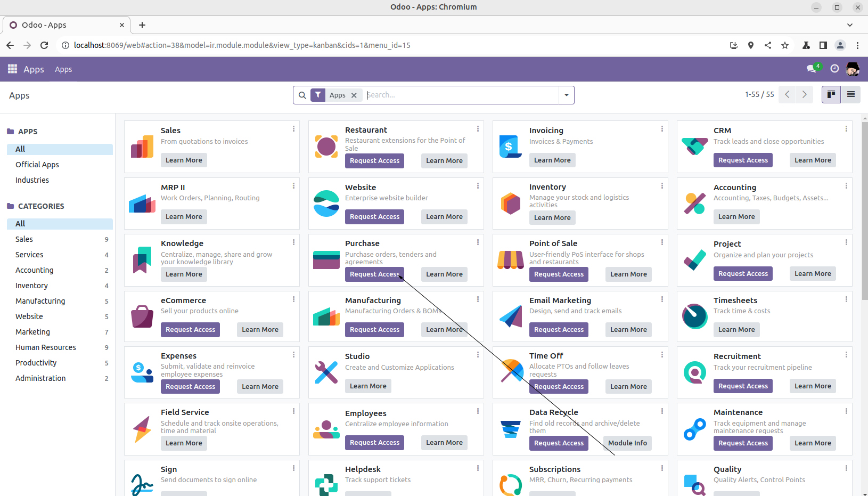Select Official Apps in the sidebar
Viewport: 868px width, 496px height.
coord(37,165)
